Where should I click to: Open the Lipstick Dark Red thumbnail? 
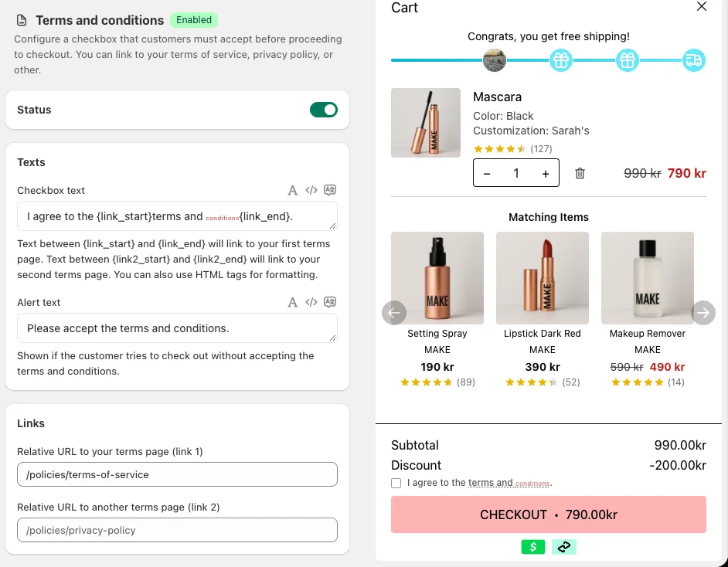click(543, 278)
